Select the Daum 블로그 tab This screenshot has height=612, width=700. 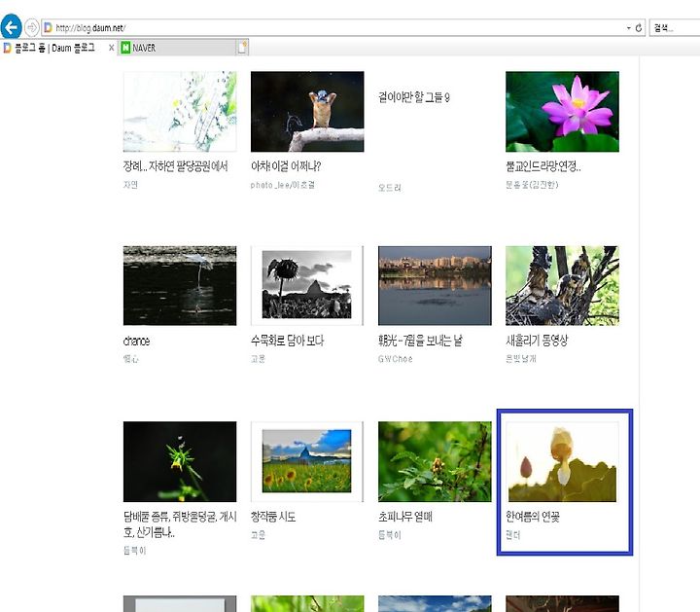tap(54, 48)
